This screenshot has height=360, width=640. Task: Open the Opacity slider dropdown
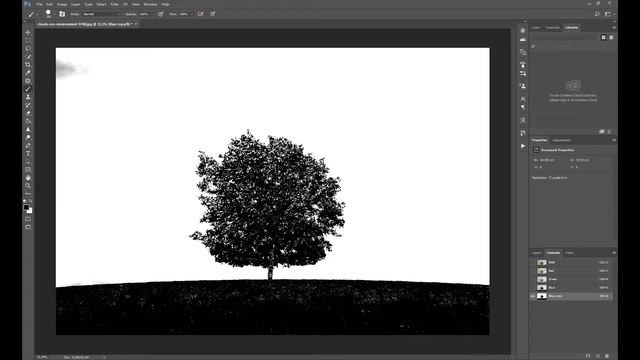coord(152,14)
